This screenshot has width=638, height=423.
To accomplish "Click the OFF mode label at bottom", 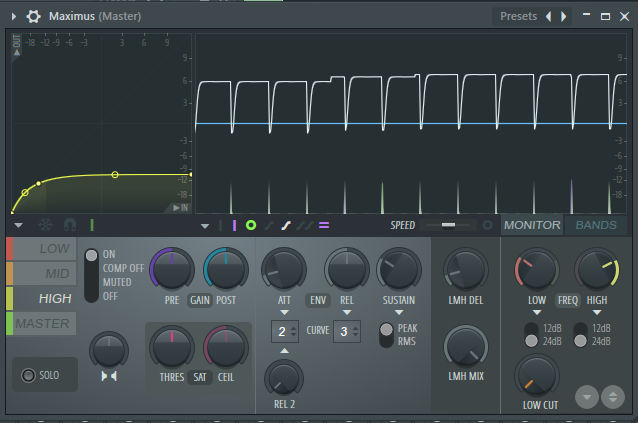I will coord(110,296).
